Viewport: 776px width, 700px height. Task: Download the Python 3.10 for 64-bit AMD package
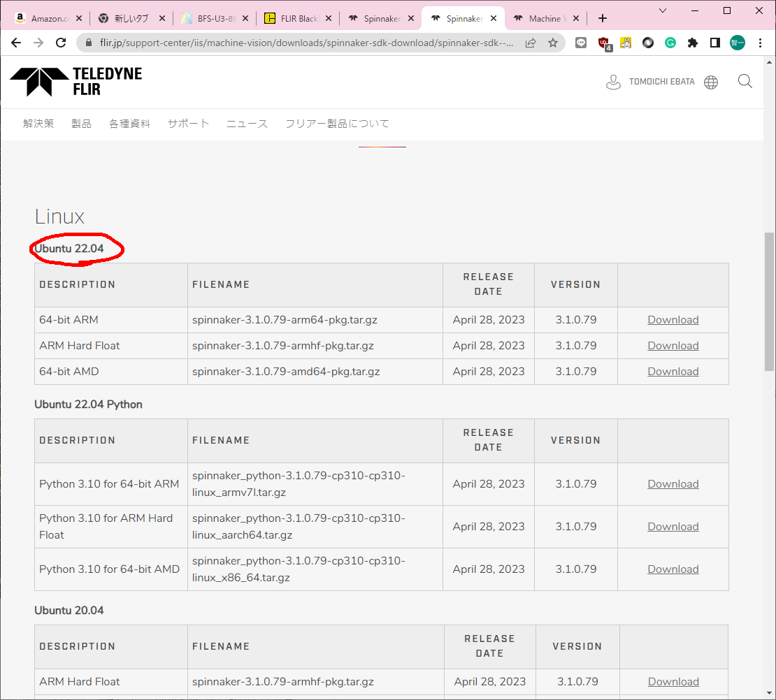click(x=673, y=569)
